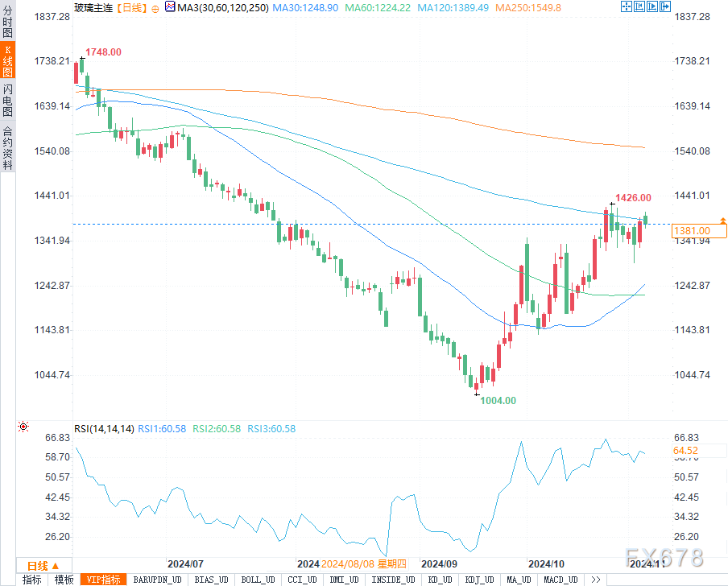The width and height of the screenshot is (728, 586).
Task: Select the 合约资料 side tab
Action: coord(7,147)
